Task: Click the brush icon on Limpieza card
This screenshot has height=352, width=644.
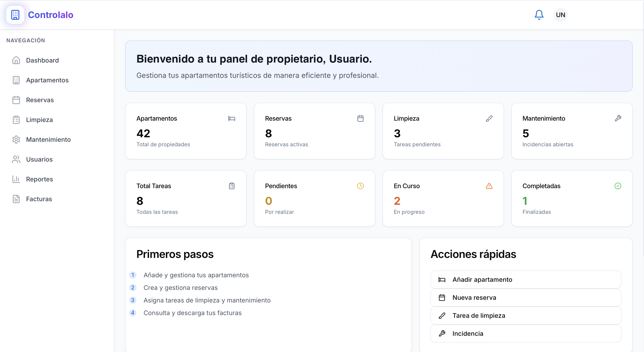Action: click(x=489, y=119)
